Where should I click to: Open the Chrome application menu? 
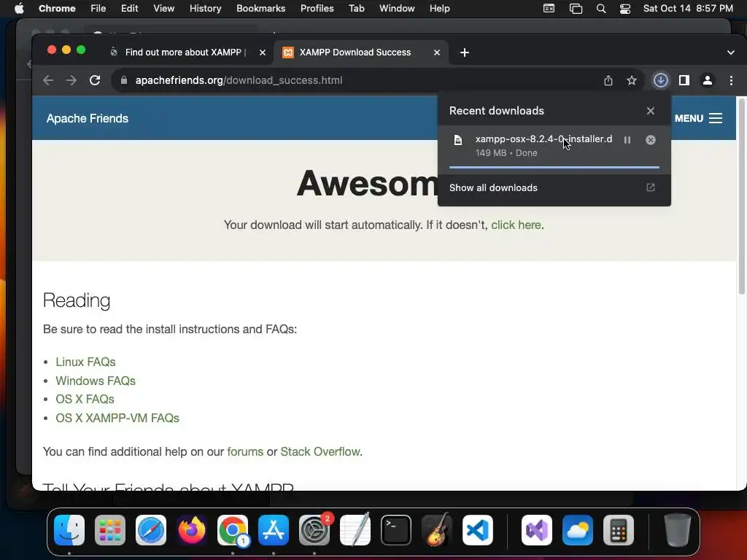tap(57, 9)
